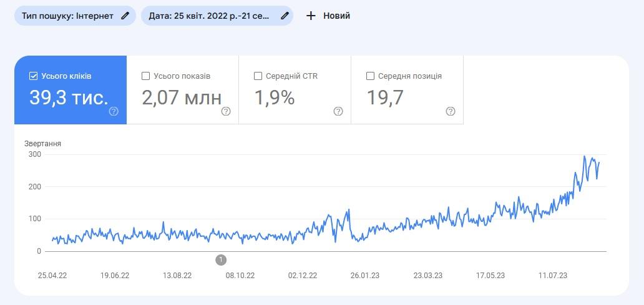Select the 19,7 average position value
Screen dimensions: 644x305
[x=385, y=97]
